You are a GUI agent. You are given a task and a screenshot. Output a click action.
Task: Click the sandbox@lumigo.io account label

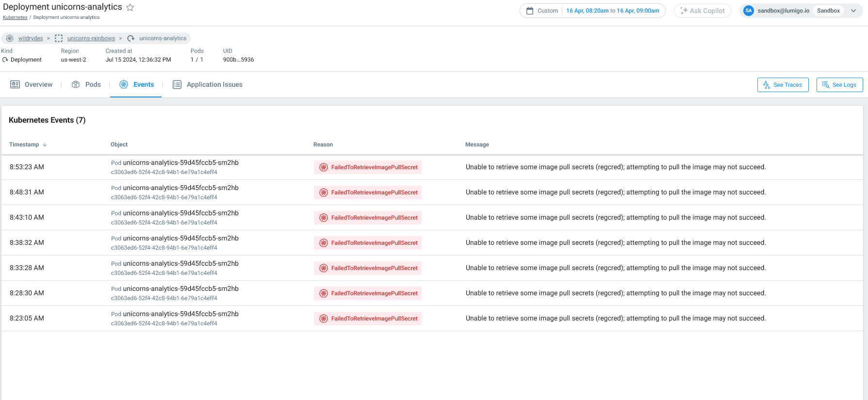tap(784, 11)
